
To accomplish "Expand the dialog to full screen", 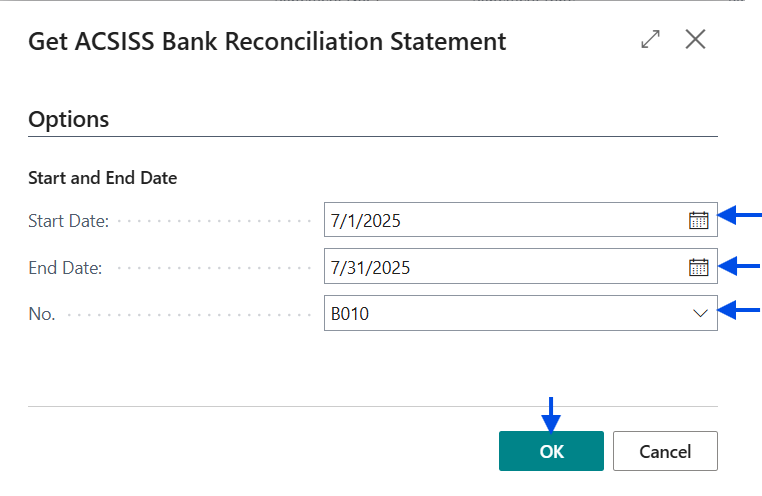I will pyautogui.click(x=650, y=40).
